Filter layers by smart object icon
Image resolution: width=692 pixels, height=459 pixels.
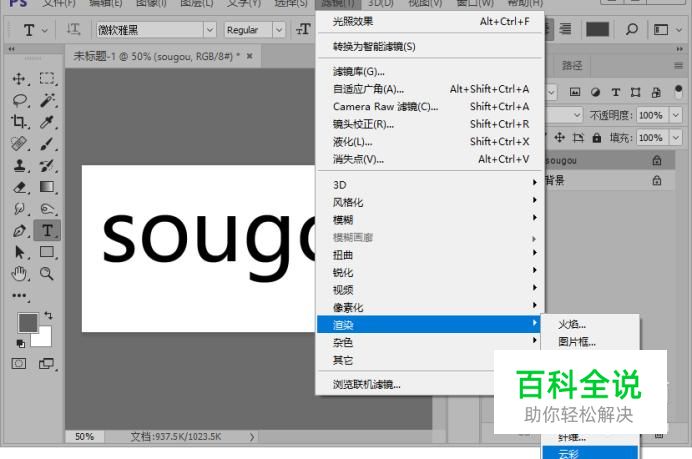656,92
